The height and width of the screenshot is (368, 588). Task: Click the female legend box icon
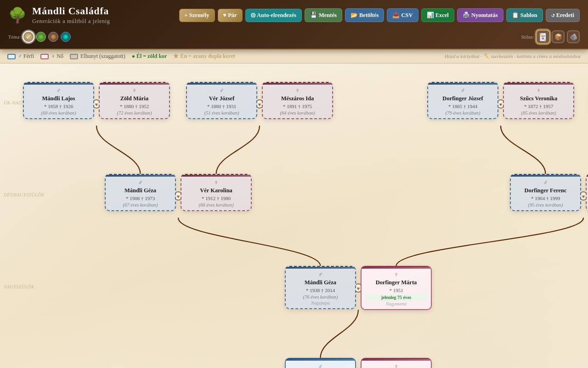(x=45, y=57)
